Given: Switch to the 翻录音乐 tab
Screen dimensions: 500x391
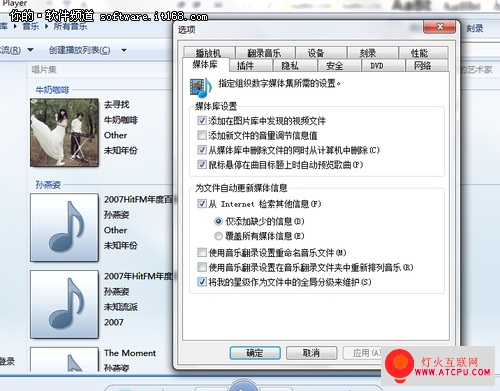Looking at the screenshot, I should point(265,53).
